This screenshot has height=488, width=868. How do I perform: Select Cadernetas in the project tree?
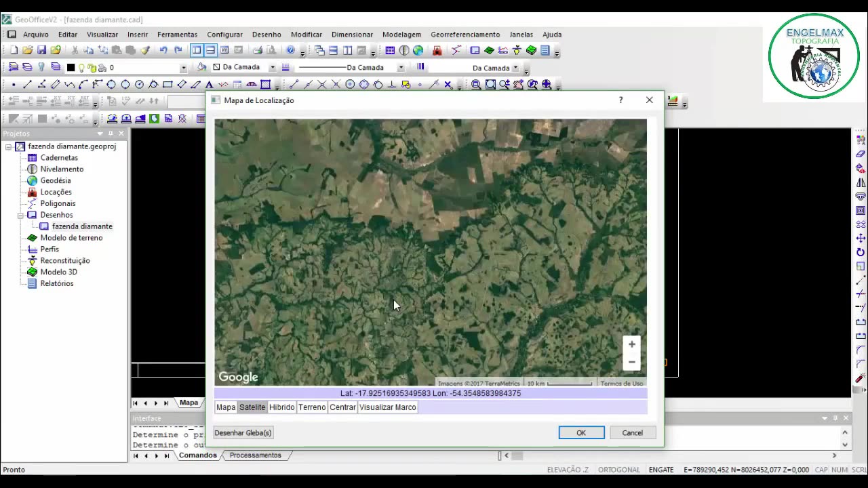point(59,158)
